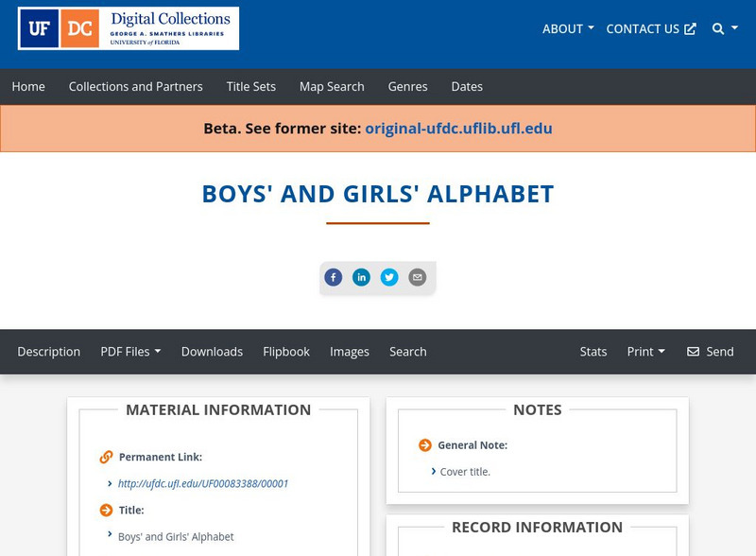756x556 pixels.
Task: Click the chain icon next to Permanent Link
Action: [x=105, y=456]
